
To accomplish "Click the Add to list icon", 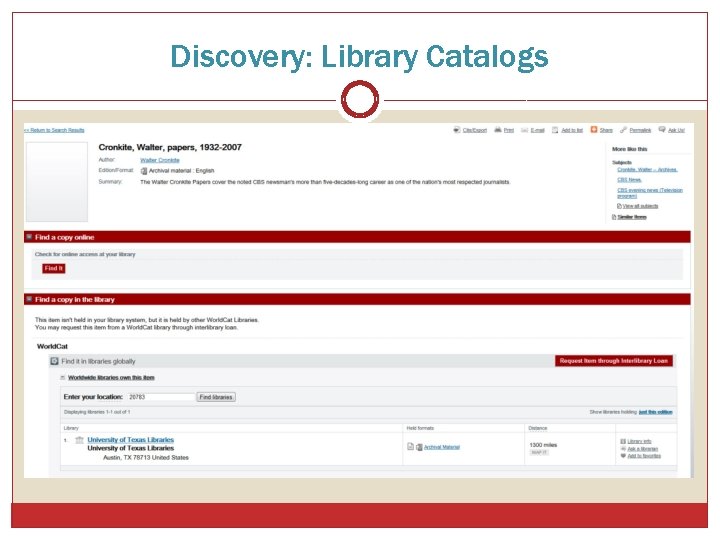I will [x=555, y=130].
